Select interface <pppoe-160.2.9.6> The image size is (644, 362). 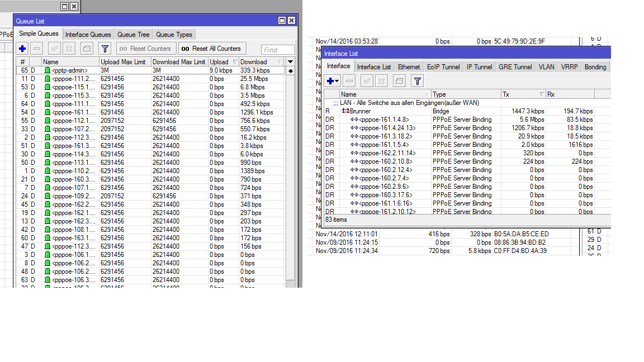click(x=467, y=187)
